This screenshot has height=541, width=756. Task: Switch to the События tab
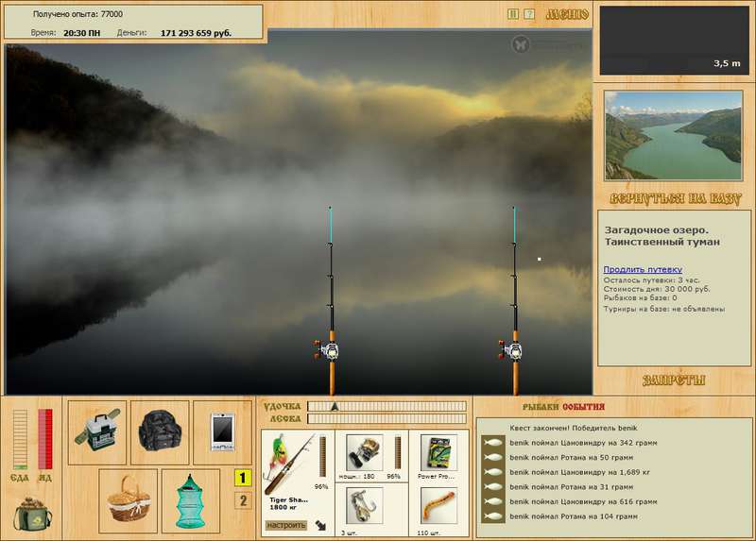(x=583, y=407)
